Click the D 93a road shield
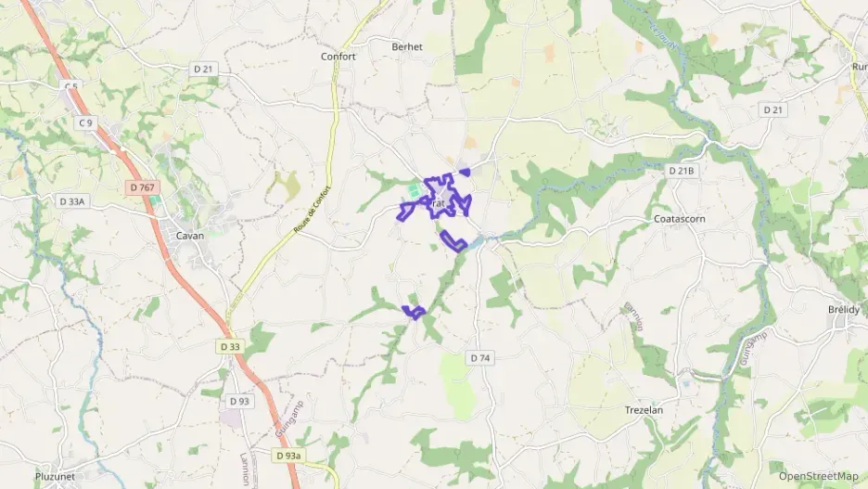Viewport: 868px width, 489px height. 288,456
